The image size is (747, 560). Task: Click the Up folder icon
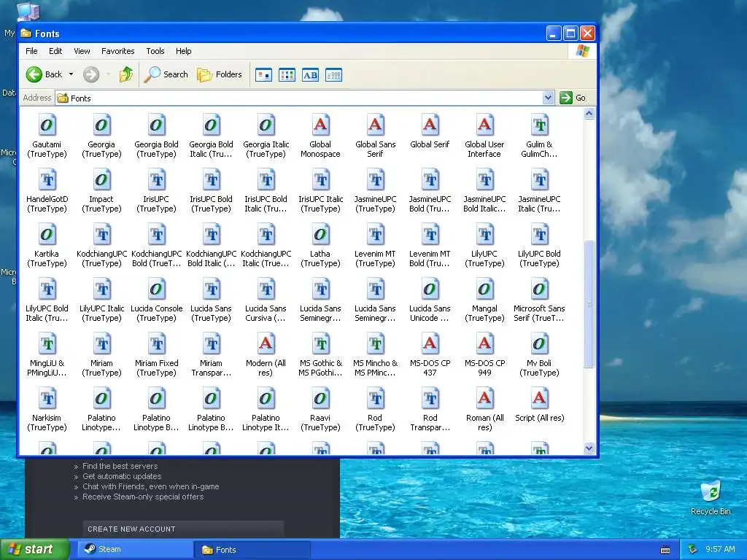(x=125, y=74)
